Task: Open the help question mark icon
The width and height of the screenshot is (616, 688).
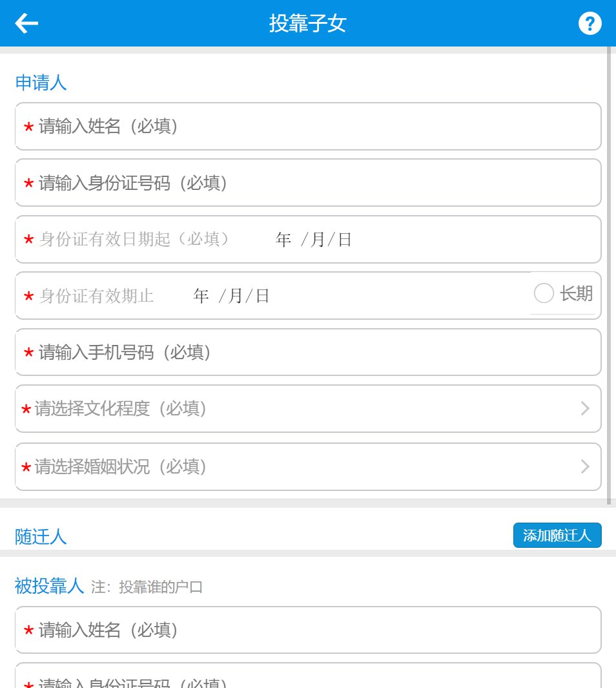Action: point(590,24)
